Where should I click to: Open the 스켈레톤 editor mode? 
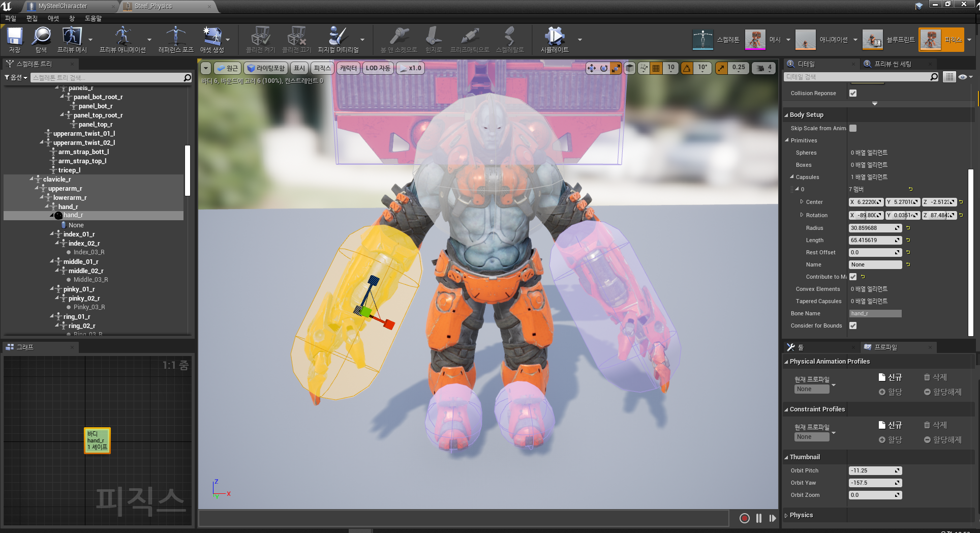click(x=716, y=40)
